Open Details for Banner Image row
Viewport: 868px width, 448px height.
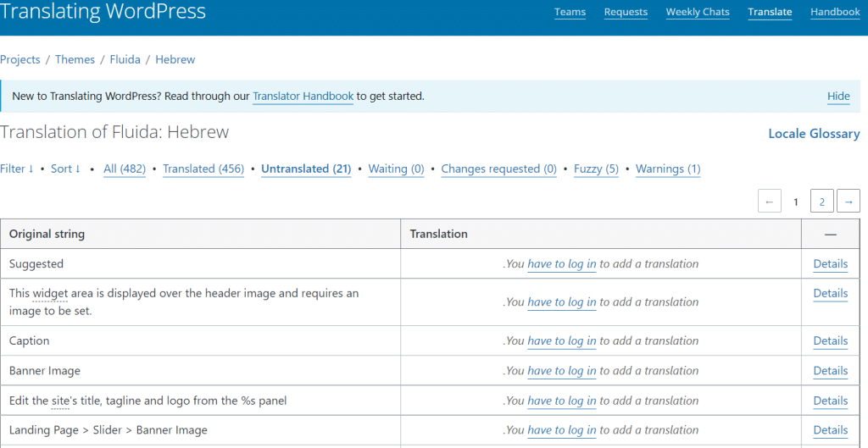(x=831, y=371)
